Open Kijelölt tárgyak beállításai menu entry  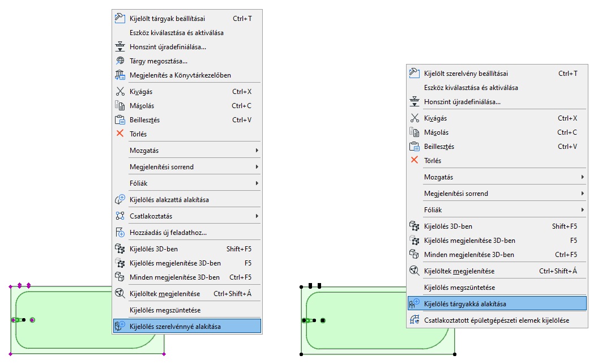click(187, 18)
